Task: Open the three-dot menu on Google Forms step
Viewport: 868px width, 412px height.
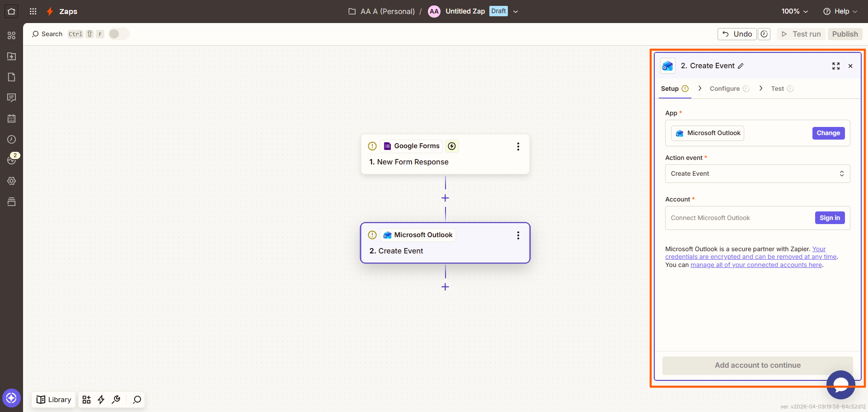Action: coord(518,146)
